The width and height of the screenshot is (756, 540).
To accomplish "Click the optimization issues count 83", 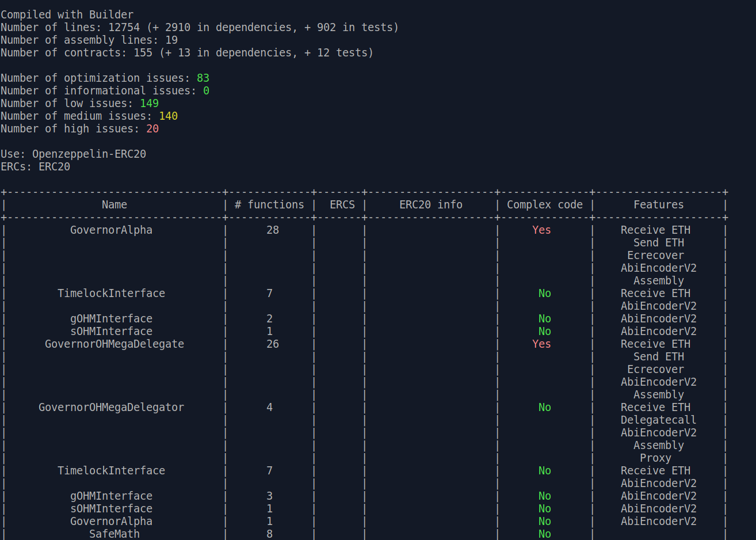I will tap(203, 78).
